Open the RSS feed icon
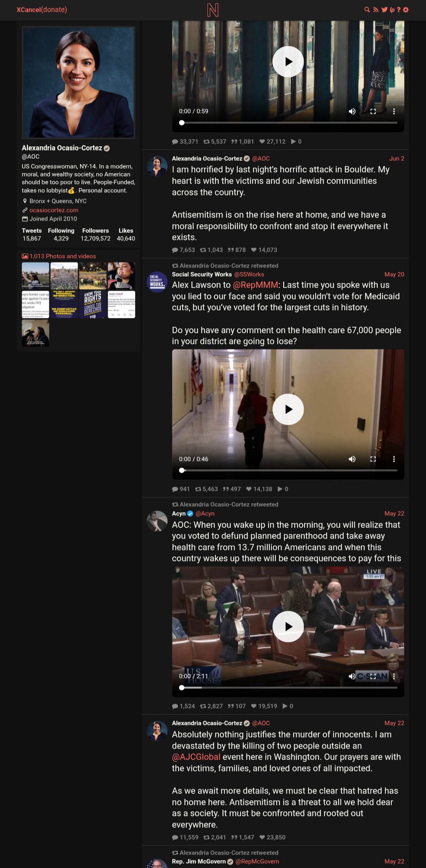The width and height of the screenshot is (426, 868). point(376,9)
